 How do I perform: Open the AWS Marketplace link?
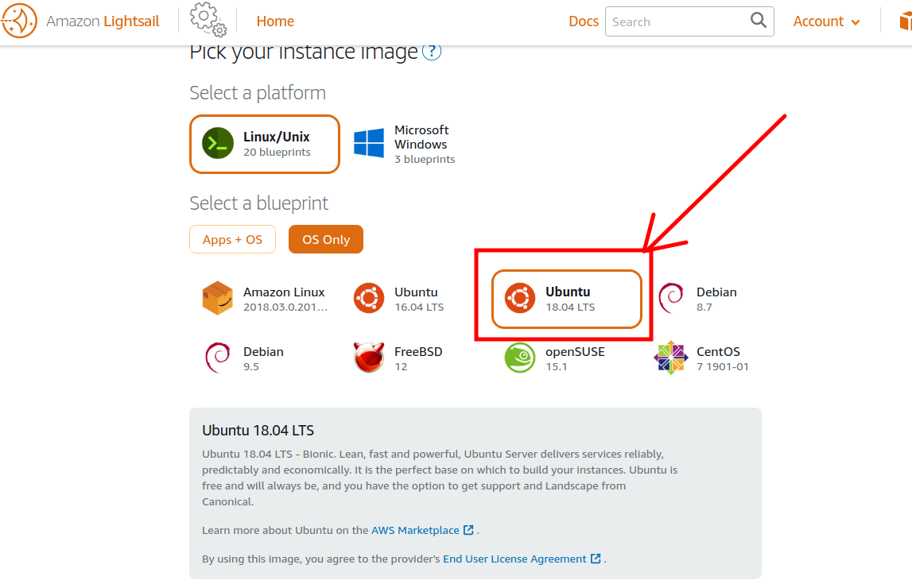pos(415,530)
